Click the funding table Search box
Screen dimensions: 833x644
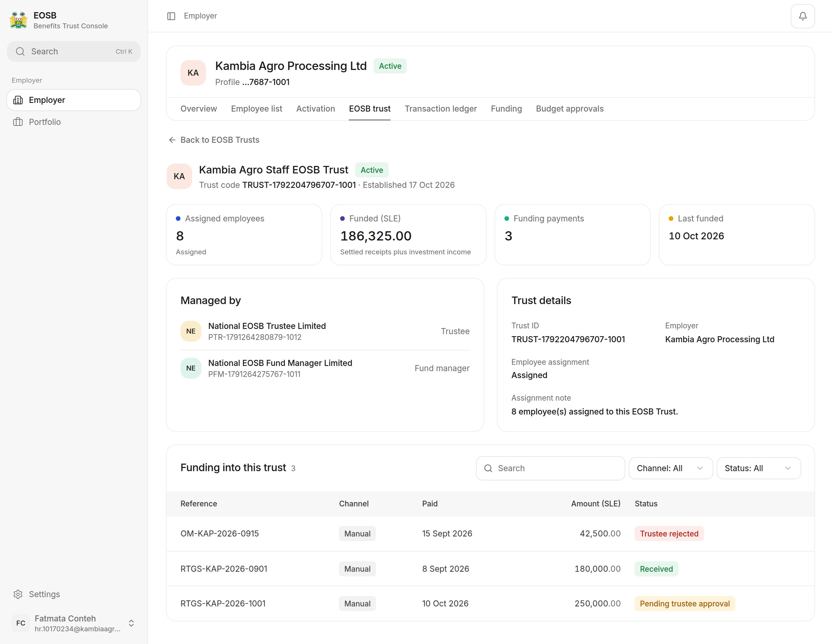(x=550, y=468)
